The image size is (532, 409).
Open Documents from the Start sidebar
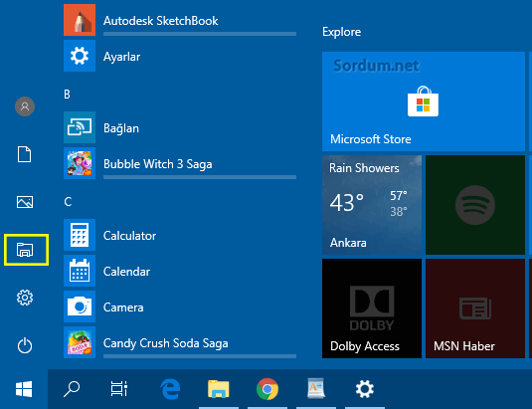click(25, 154)
